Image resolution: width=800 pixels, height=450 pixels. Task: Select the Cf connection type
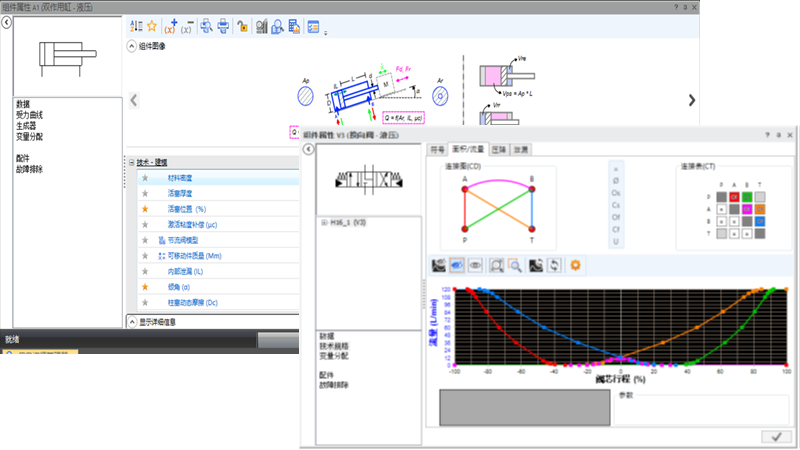(x=616, y=230)
